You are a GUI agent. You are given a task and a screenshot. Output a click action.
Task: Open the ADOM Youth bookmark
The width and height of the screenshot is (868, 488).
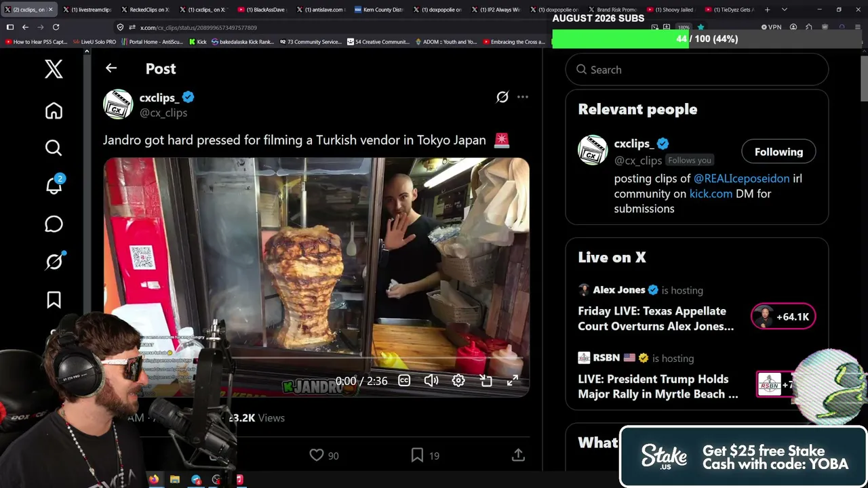[446, 42]
